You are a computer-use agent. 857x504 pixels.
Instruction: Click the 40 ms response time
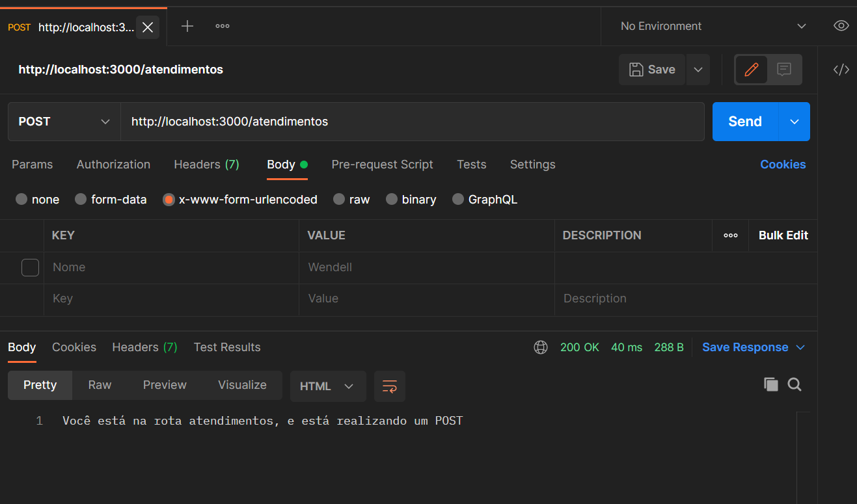[627, 347]
